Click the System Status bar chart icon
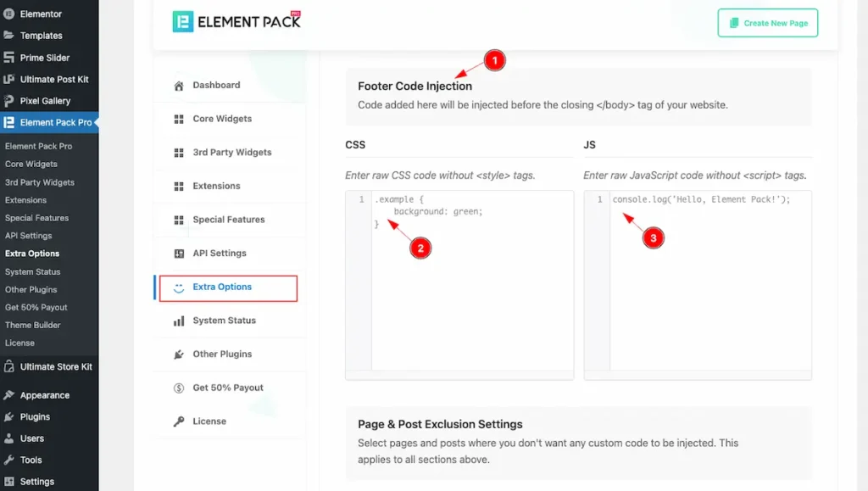The height and width of the screenshot is (491, 868). click(179, 321)
